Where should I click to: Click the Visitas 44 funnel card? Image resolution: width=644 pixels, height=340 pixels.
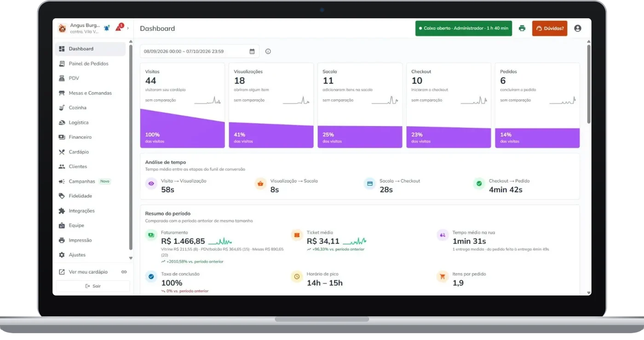[x=183, y=105]
